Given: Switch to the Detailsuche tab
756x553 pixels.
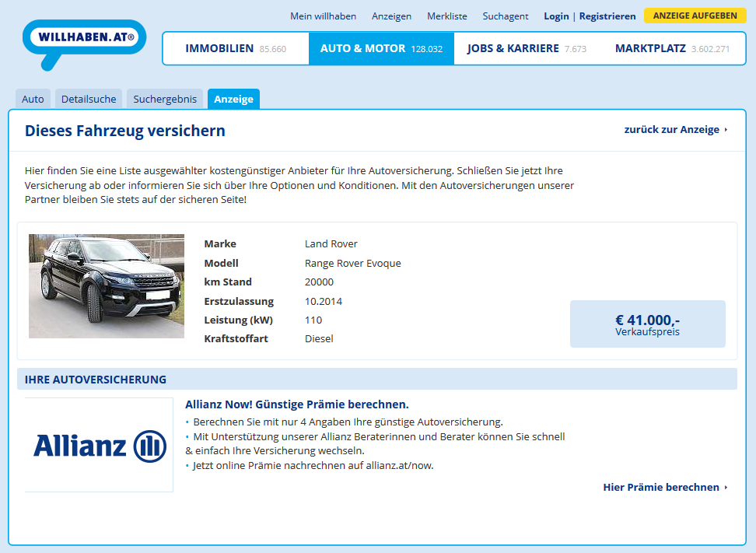Looking at the screenshot, I should tap(89, 99).
